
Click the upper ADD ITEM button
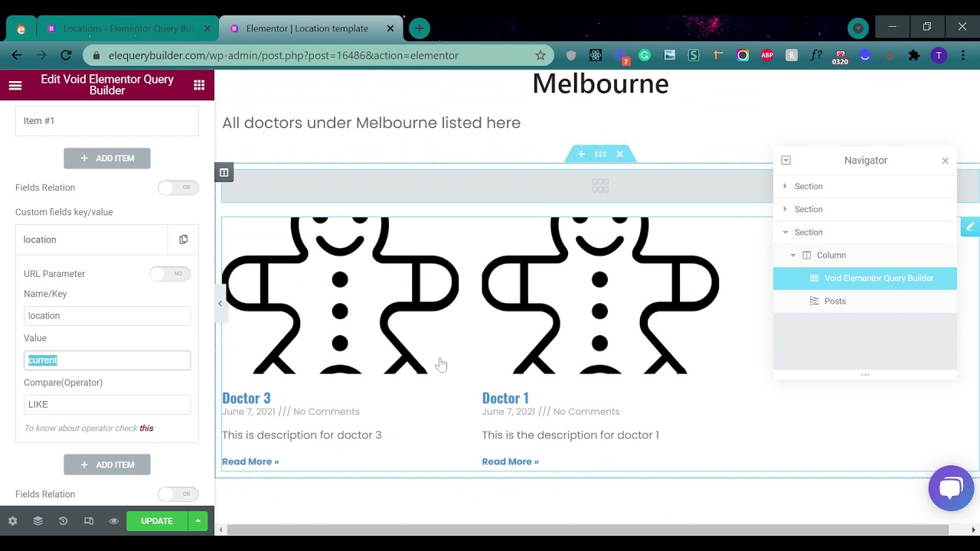point(107,158)
